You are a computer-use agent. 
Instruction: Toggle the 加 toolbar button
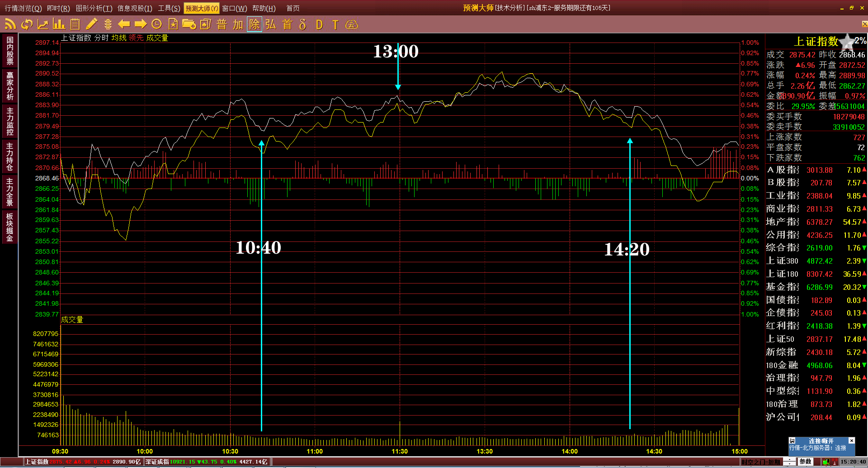point(238,24)
